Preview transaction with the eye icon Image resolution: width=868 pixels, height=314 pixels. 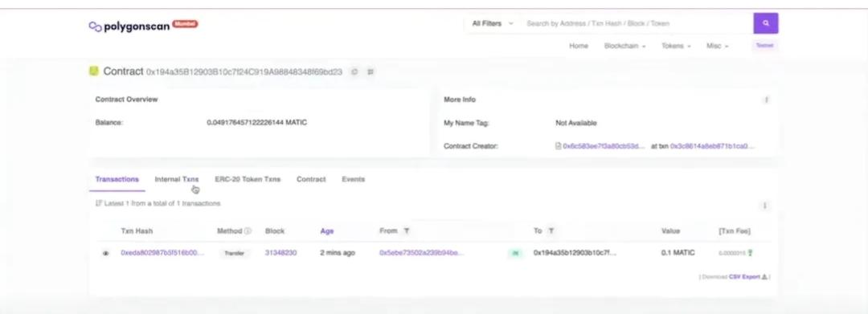point(105,253)
